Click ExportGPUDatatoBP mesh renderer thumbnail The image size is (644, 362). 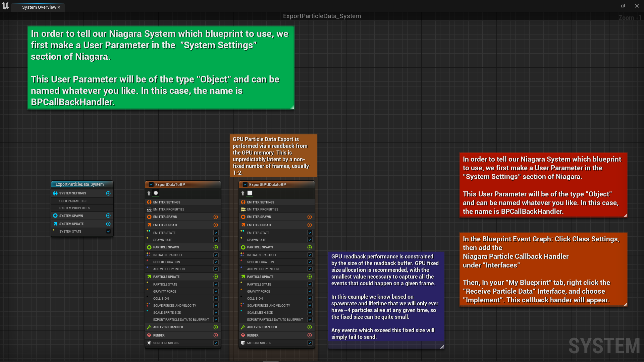(x=250, y=193)
